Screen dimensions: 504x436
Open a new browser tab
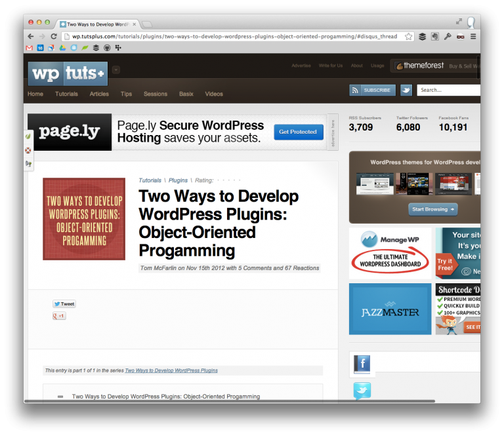[x=147, y=24]
